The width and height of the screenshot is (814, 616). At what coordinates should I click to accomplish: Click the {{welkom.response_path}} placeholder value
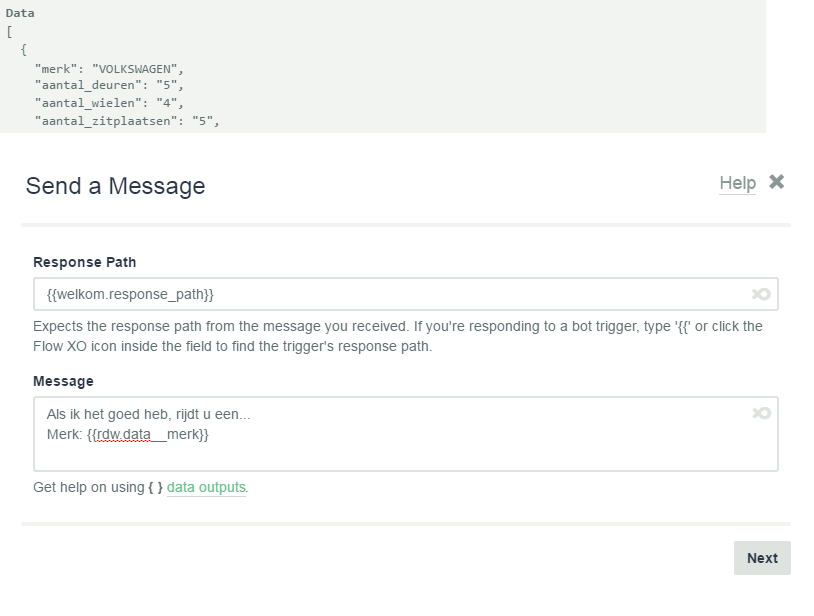tap(130, 294)
